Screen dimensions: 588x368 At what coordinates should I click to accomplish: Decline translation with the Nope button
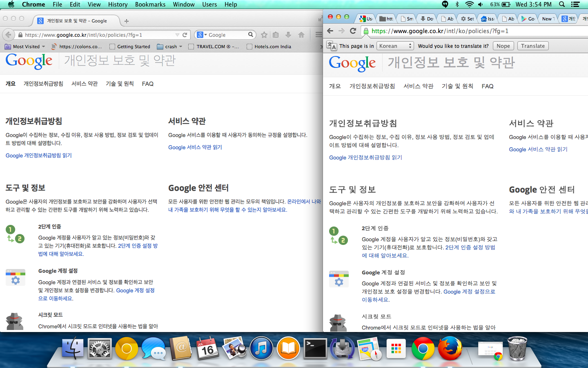click(x=503, y=46)
